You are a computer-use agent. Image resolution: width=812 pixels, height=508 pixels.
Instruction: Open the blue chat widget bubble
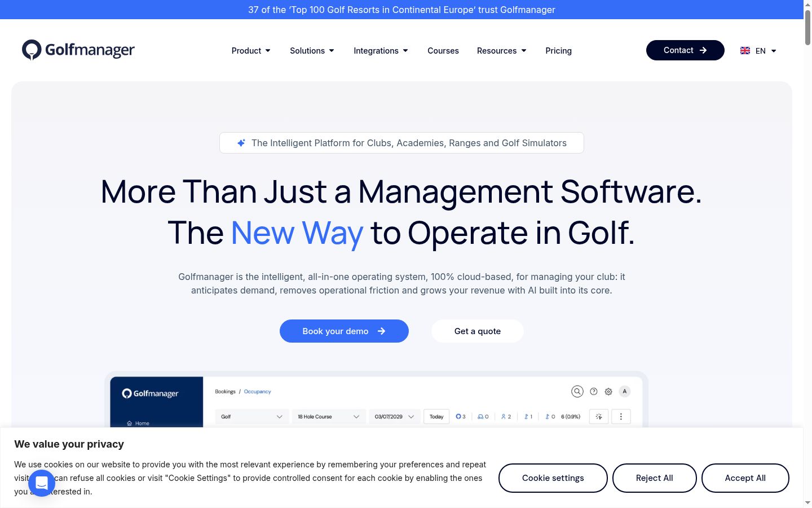[x=42, y=483]
